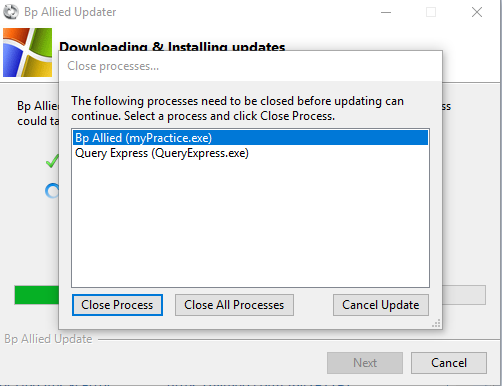
Task: Click Close All Processes button
Action: [x=234, y=305]
